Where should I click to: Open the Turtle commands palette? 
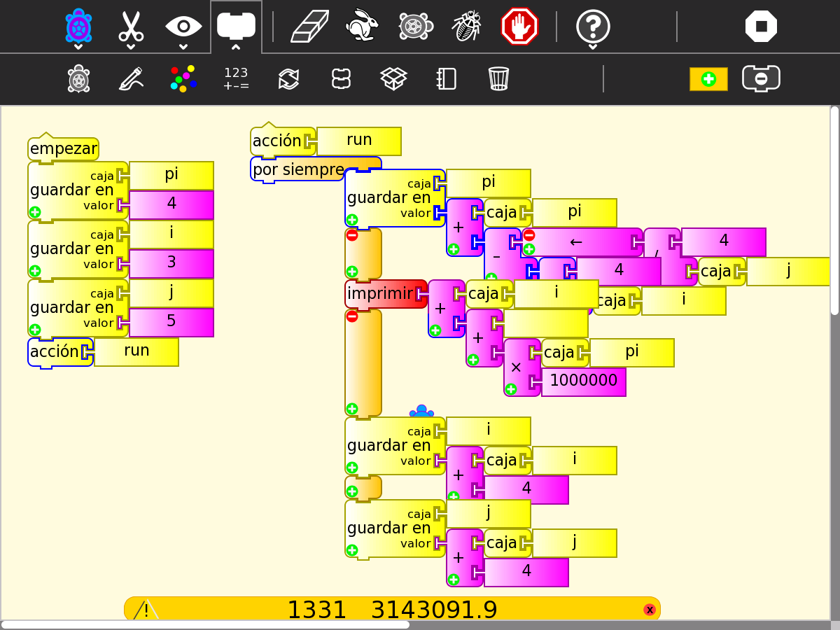point(78,78)
